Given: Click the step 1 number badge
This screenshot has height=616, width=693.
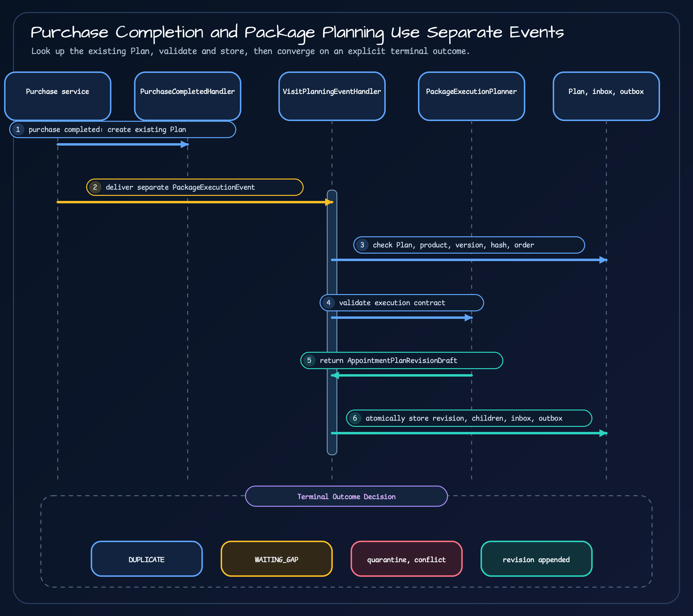Looking at the screenshot, I should (x=18, y=129).
